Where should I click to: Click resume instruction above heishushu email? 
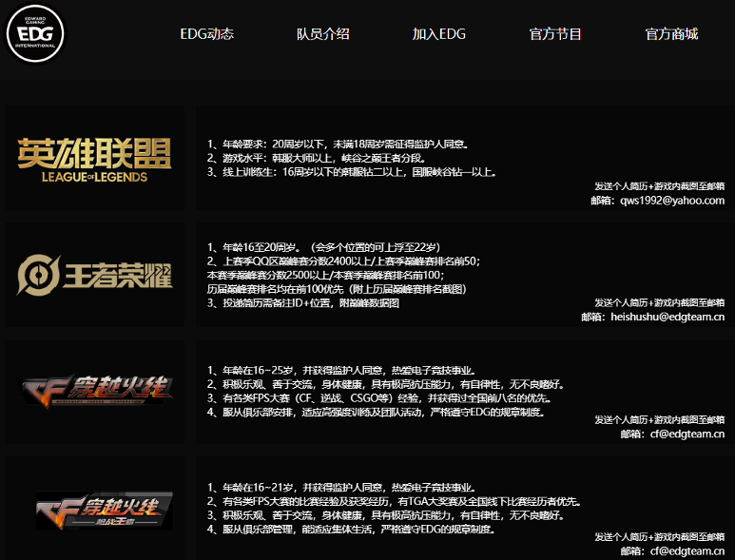[659, 302]
